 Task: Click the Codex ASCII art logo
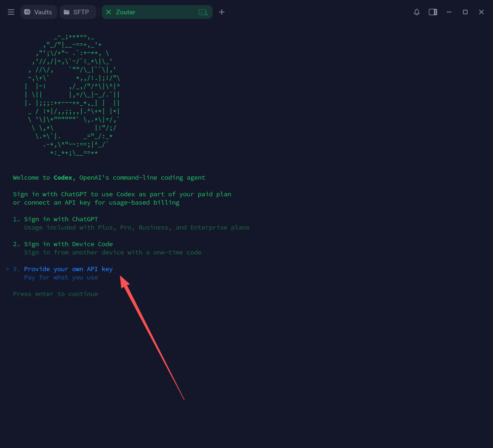(73, 95)
